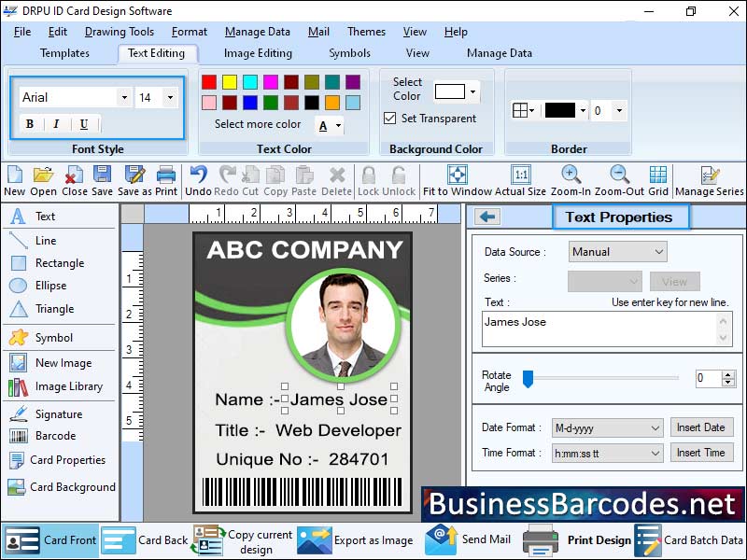Screen dimensions: 747x560
Task: Select the Barcode tool
Action: (45, 436)
